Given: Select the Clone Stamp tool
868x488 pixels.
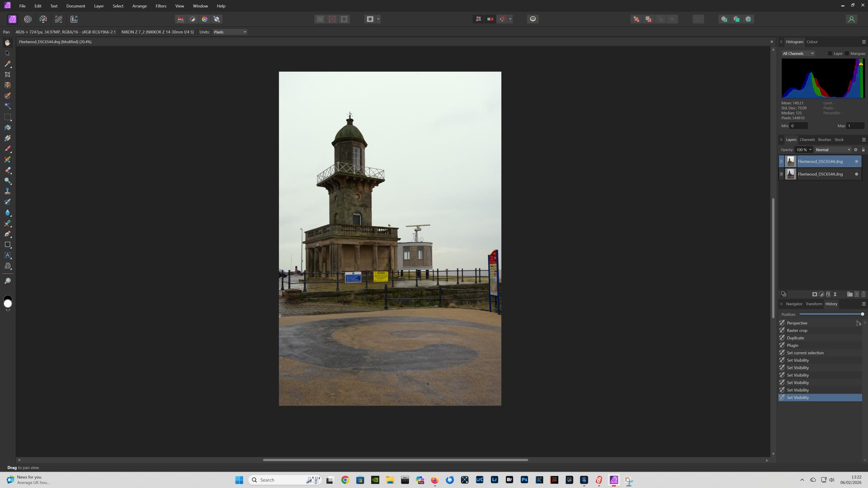Looking at the screenshot, I should 8,191.
